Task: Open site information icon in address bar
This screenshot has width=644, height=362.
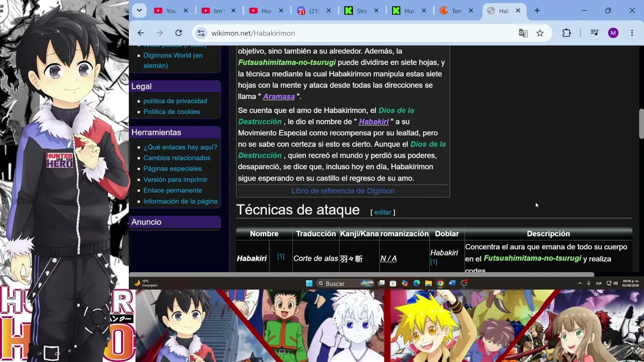Action: tap(201, 33)
